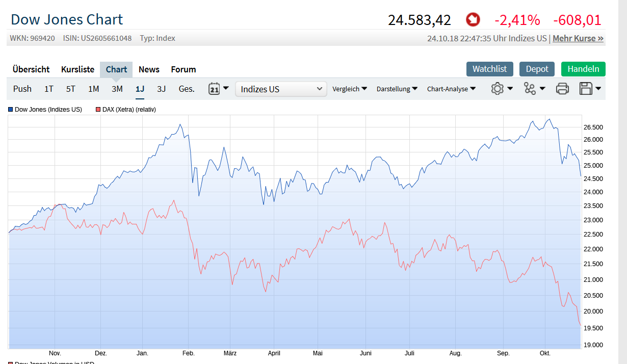Follow the Mehr Kurse link

(x=578, y=38)
